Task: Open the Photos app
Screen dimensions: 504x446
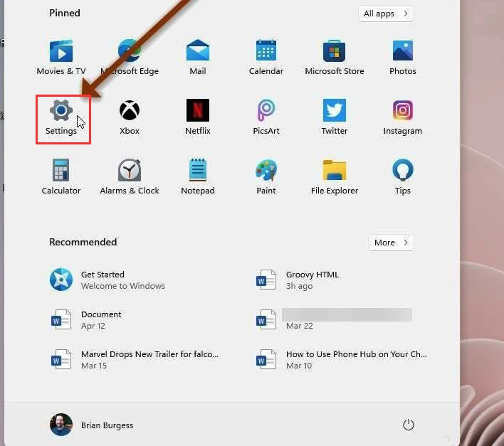Action: pyautogui.click(x=403, y=58)
